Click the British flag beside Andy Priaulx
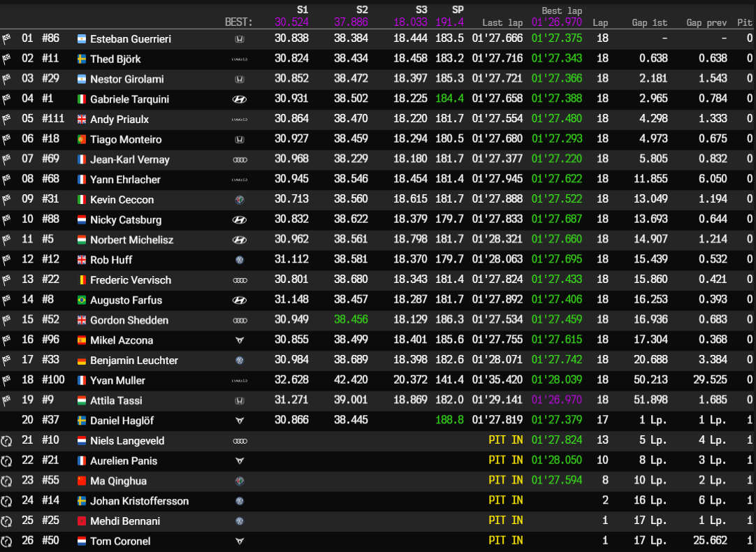Screen dimensions: 756x552 click(82, 119)
